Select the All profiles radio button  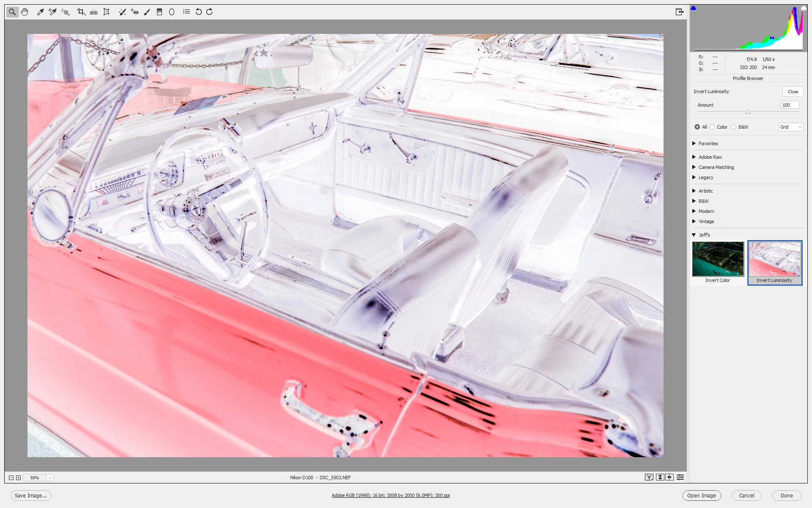(x=697, y=127)
